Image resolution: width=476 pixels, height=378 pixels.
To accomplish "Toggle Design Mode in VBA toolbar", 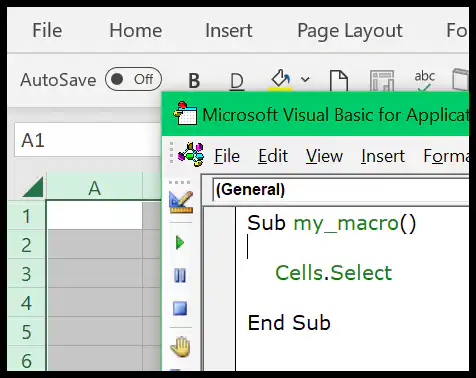I will (x=181, y=202).
